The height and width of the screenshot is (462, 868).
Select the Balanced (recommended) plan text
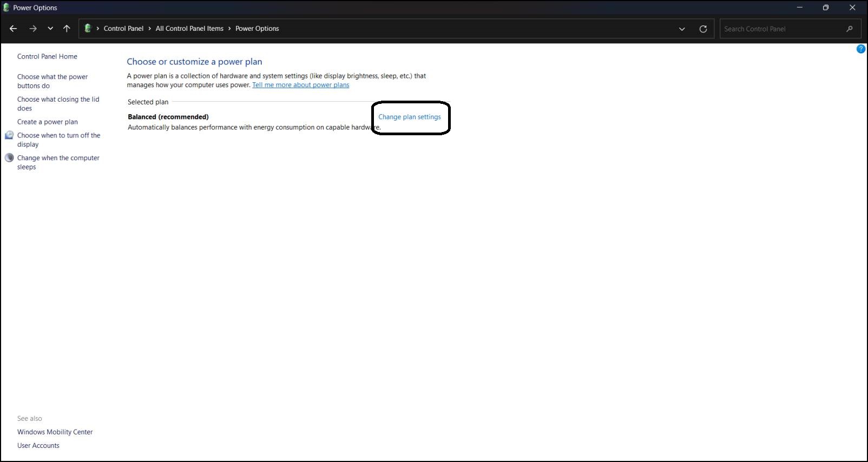coord(168,117)
